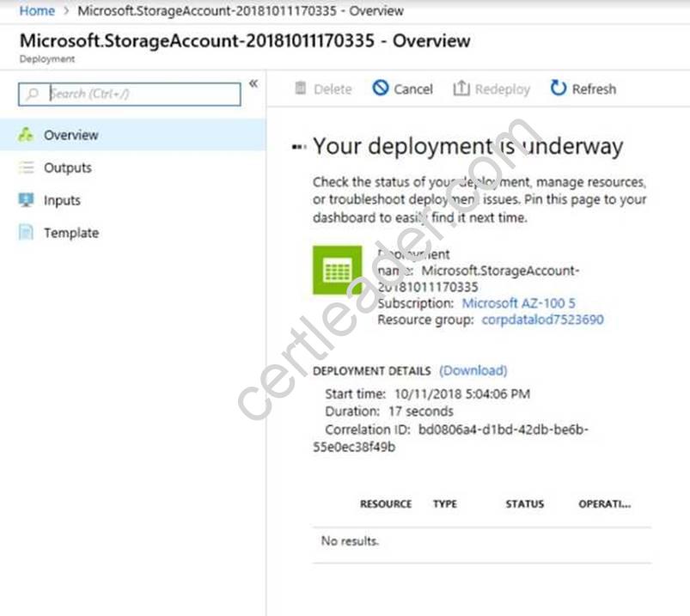Click the page title 'Microsoft.StorageAccount-20181011170335 - Overview'
This screenshot has height=616, width=690.
tap(245, 41)
